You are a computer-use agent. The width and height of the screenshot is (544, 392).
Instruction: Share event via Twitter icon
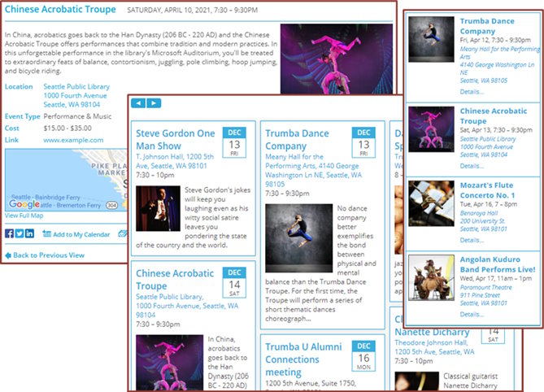(x=20, y=233)
